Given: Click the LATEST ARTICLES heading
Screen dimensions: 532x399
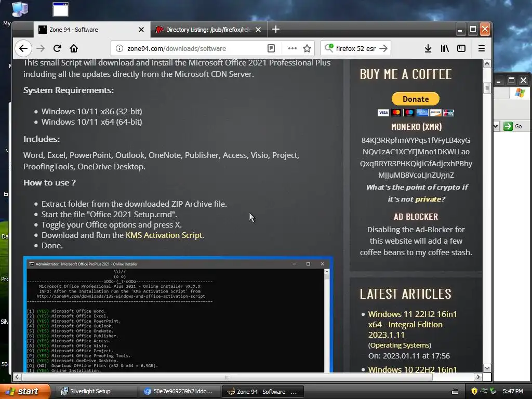Looking at the screenshot, I should pyautogui.click(x=405, y=294).
